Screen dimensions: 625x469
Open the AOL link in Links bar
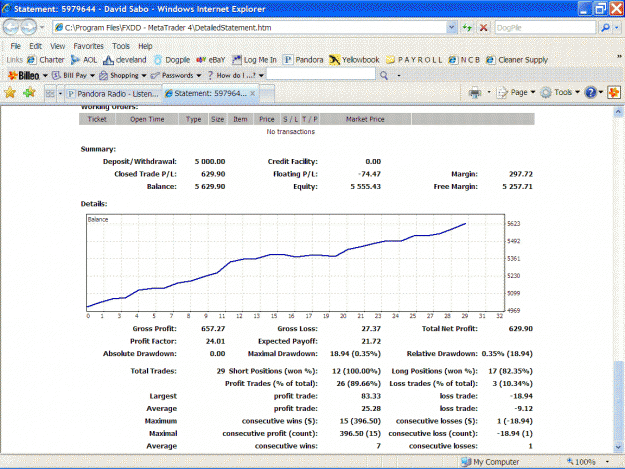tap(84, 60)
